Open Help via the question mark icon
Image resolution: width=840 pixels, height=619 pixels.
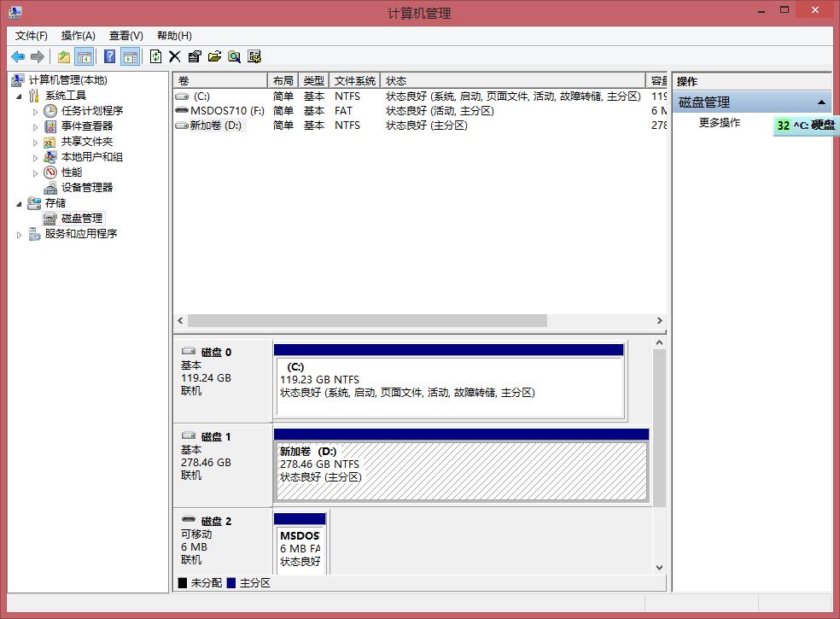[109, 56]
